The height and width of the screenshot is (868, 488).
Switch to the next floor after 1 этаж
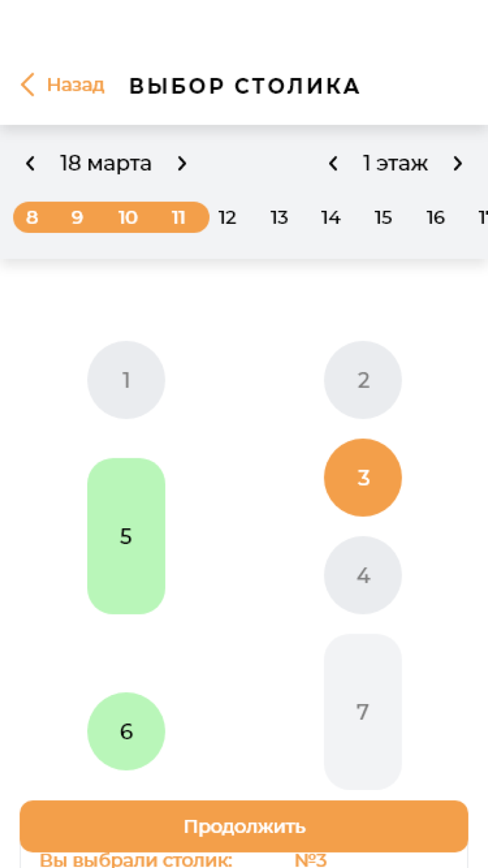pyautogui.click(x=457, y=164)
